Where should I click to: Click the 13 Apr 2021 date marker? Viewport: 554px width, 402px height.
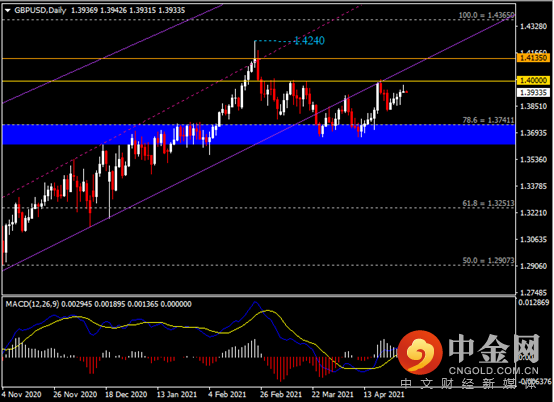(384, 394)
